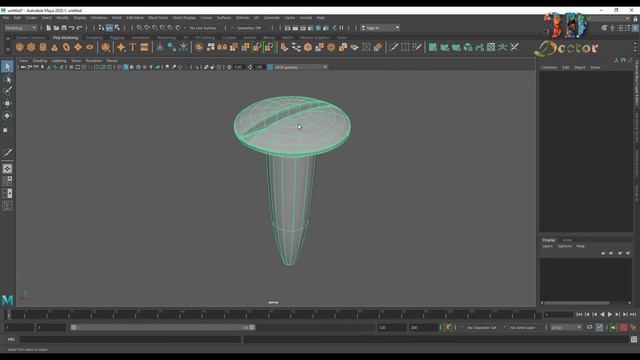Switch to the Rigging shelf tab

117,38
